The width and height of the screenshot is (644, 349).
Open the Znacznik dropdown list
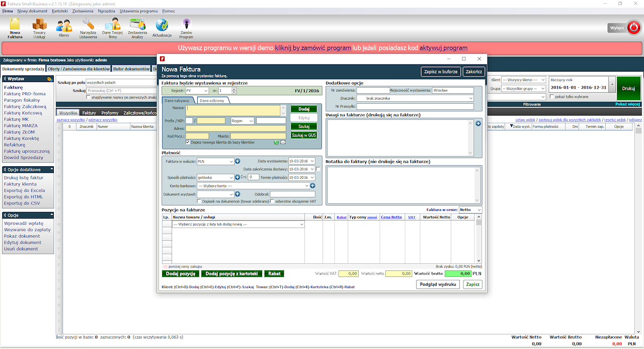tap(415, 98)
